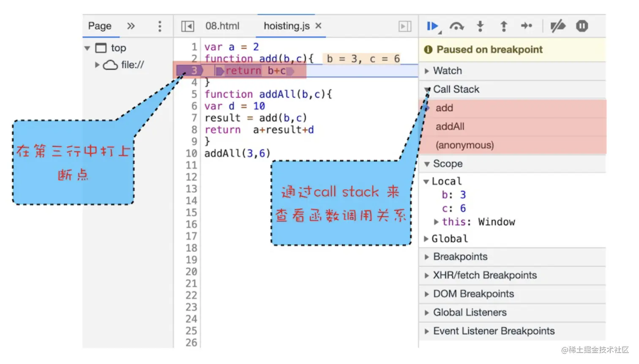Image resolution: width=639 pixels, height=364 pixels.
Task: Click the file:// cloud icon
Action: pyautogui.click(x=110, y=65)
